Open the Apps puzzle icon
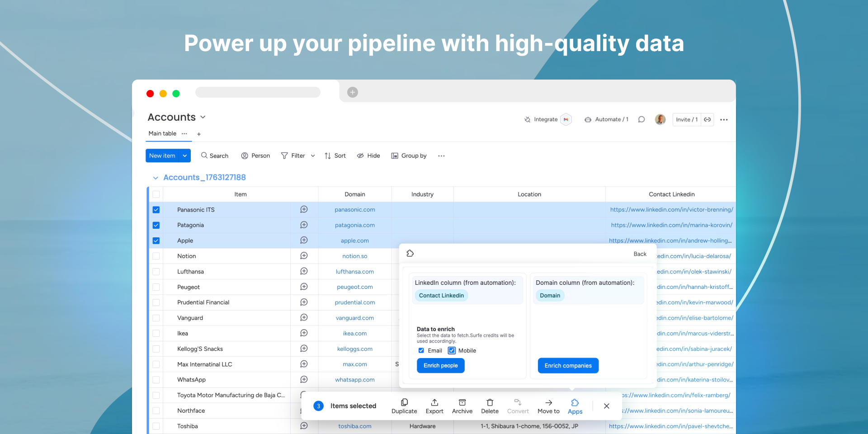This screenshot has width=868, height=434. [x=575, y=403]
